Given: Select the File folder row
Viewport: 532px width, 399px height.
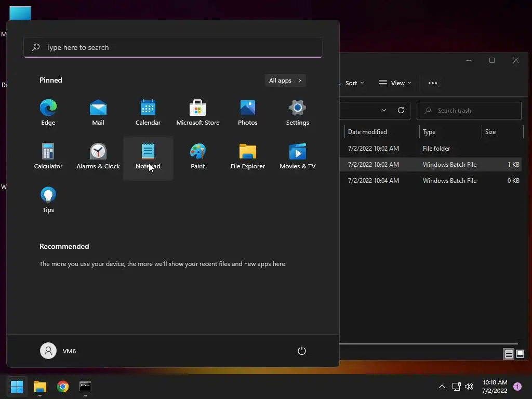Looking at the screenshot, I should [x=431, y=148].
